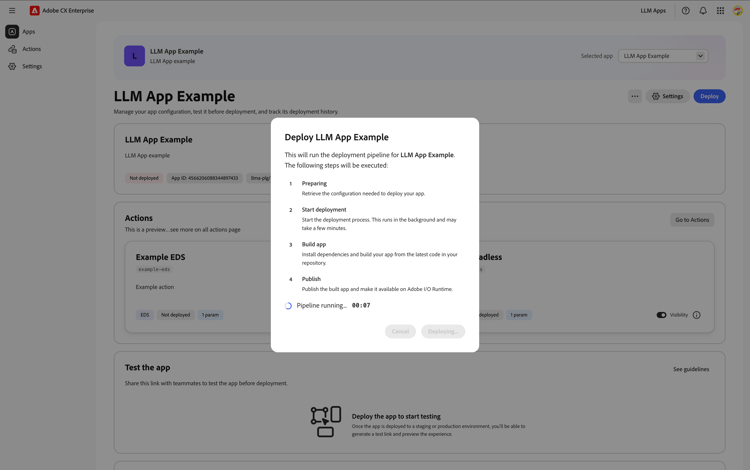This screenshot has width=750, height=470.
Task: Go to Actions in the sidebar
Action: (x=32, y=49)
